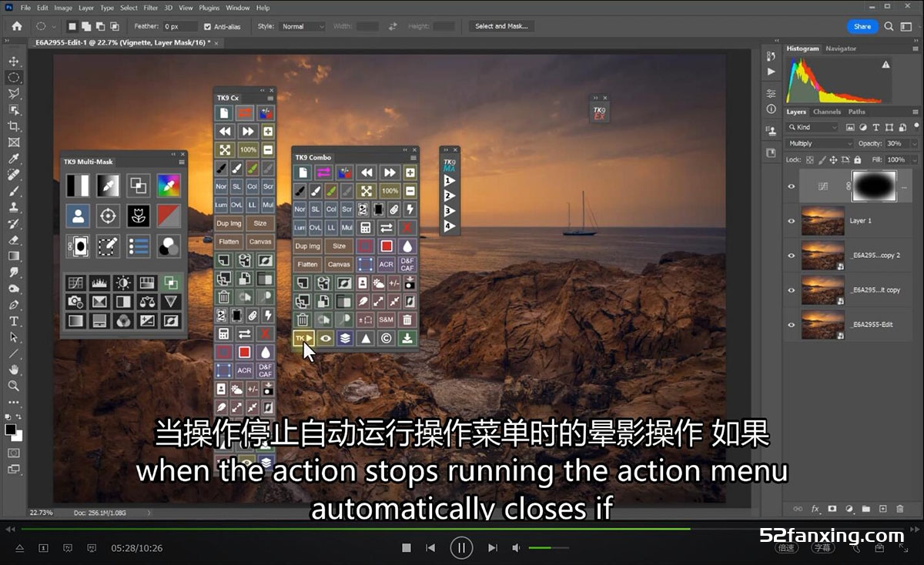Select the Crop tool
The height and width of the screenshot is (565, 924).
click(14, 126)
